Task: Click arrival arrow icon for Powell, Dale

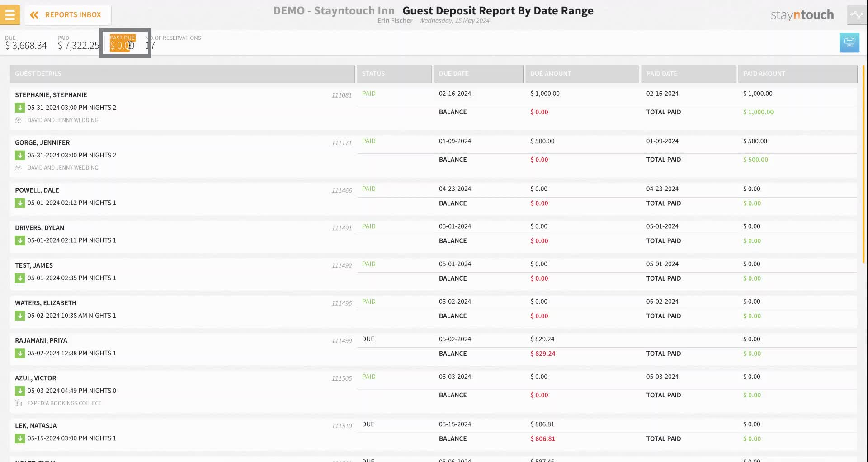Action: (20, 203)
